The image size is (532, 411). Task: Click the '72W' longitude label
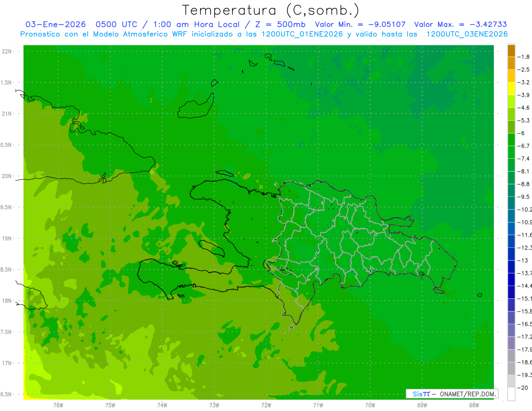266,405
